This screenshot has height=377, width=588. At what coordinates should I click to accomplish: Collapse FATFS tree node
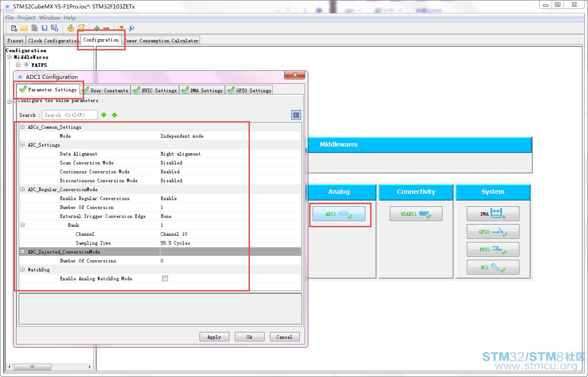tap(18, 65)
